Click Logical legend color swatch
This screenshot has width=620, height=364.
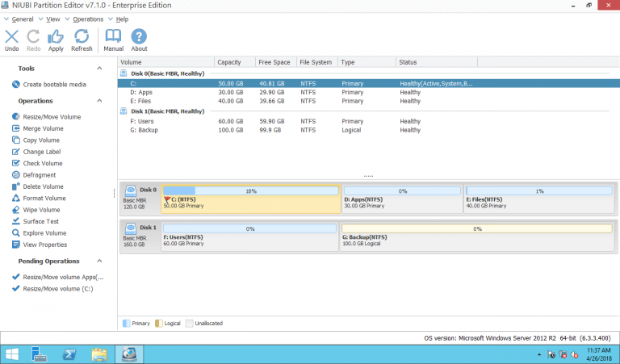click(158, 324)
